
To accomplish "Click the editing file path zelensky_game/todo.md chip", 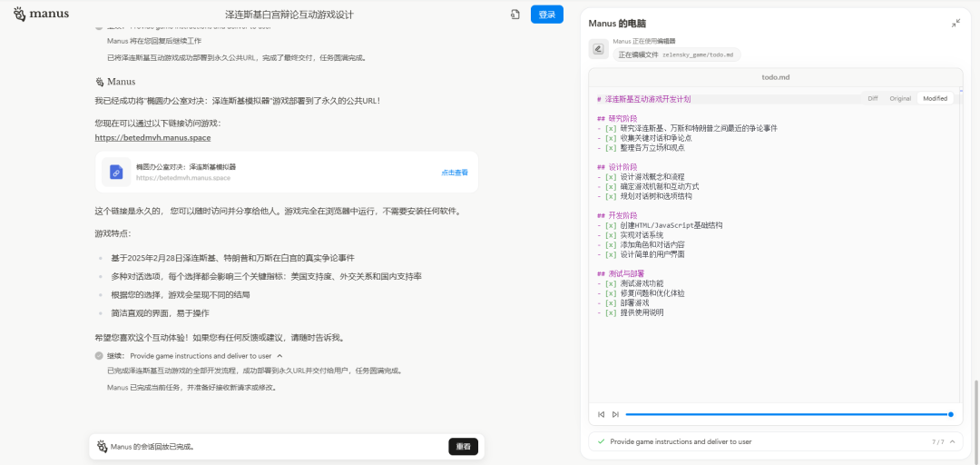I will coord(677,54).
